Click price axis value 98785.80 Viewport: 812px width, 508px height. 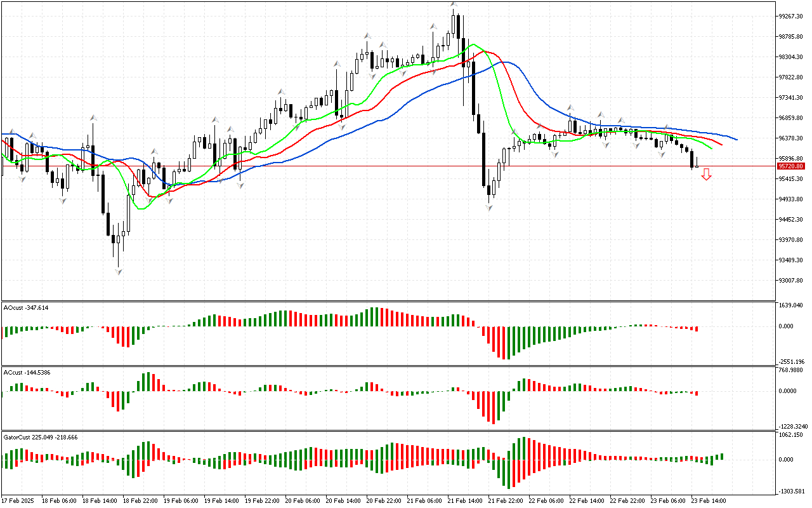791,37
